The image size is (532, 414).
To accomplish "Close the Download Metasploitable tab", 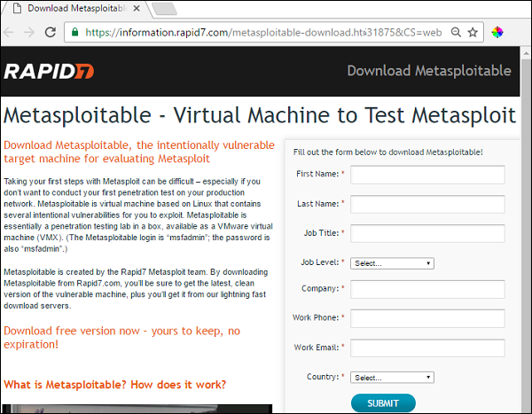I will pyautogui.click(x=137, y=9).
